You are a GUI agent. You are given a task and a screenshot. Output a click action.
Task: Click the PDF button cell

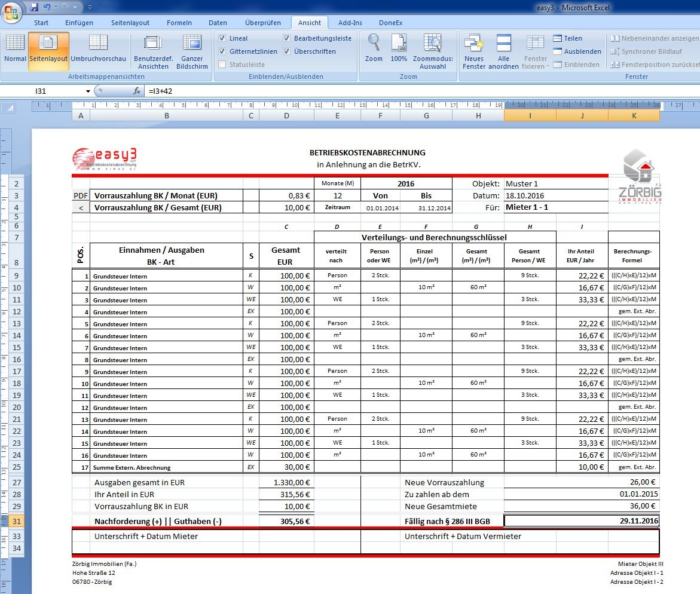pos(81,195)
